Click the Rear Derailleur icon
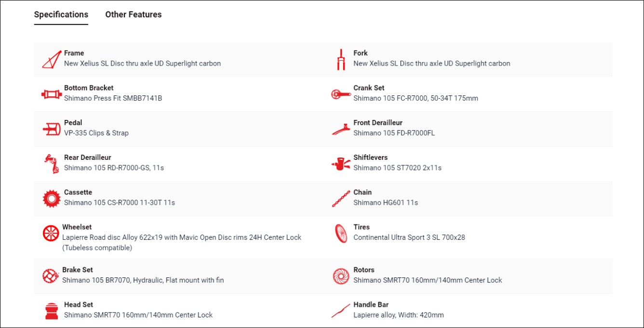Viewport: 644px width, 328px height. [51, 164]
